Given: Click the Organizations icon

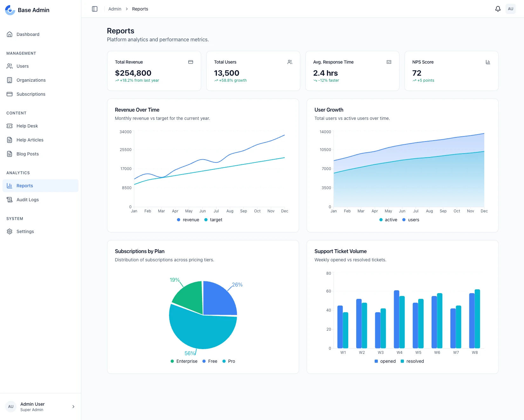Looking at the screenshot, I should click(10, 80).
